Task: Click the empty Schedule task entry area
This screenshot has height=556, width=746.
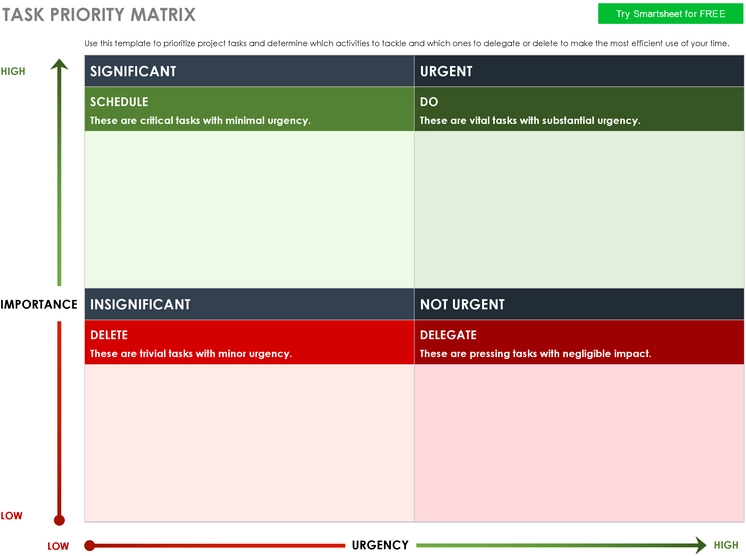Action: point(249,209)
